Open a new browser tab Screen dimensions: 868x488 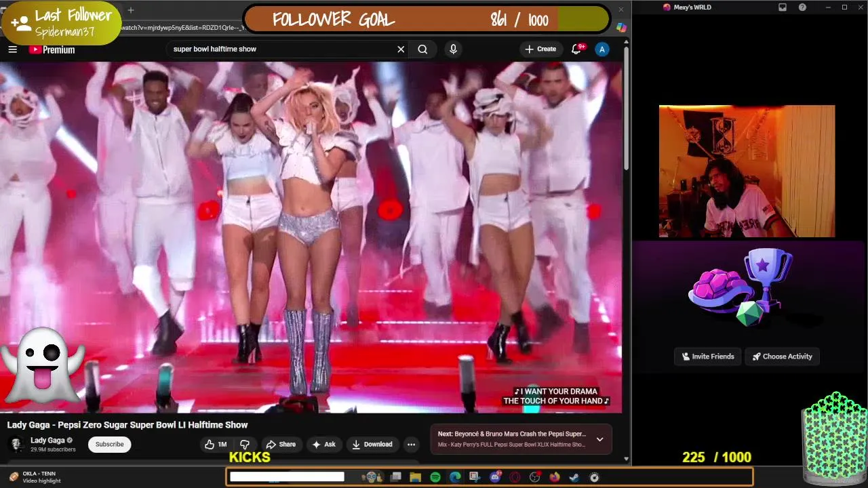131,10
